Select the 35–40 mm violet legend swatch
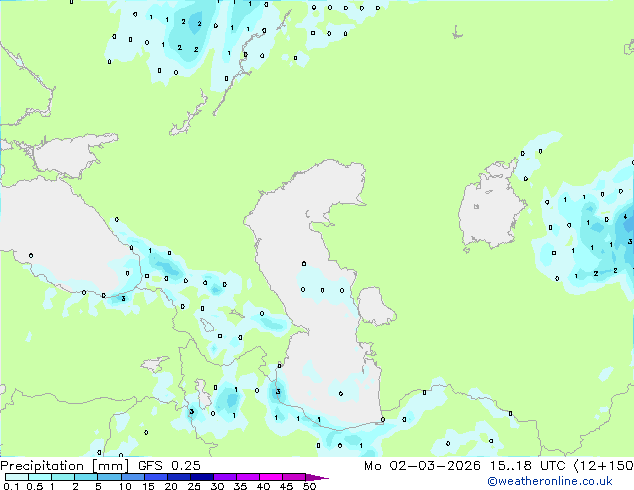The height and width of the screenshot is (490, 634). coord(247,477)
